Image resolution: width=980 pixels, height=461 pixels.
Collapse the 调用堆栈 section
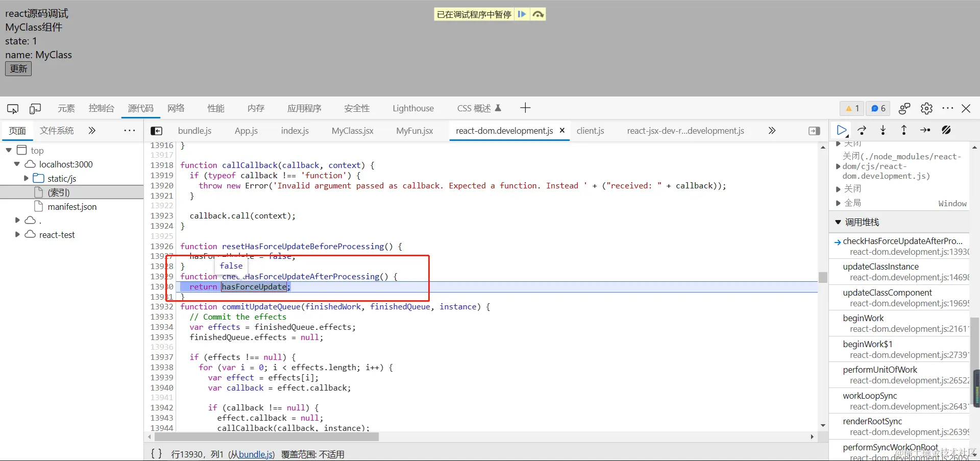838,222
